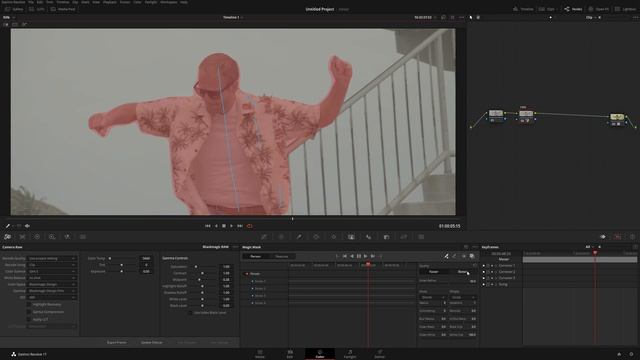Show the Scopes panel icon
Viewport: 640px width, 360px height.
[618, 237]
